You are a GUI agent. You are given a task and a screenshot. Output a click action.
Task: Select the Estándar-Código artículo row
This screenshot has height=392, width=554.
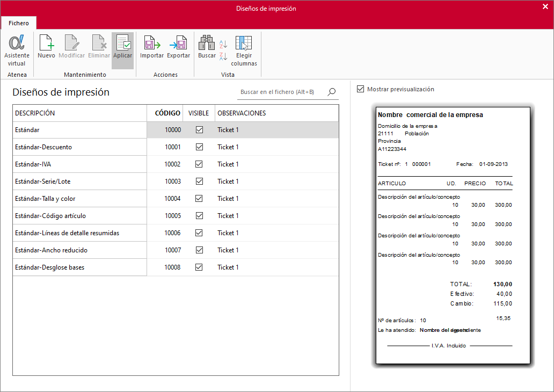pyautogui.click(x=176, y=216)
